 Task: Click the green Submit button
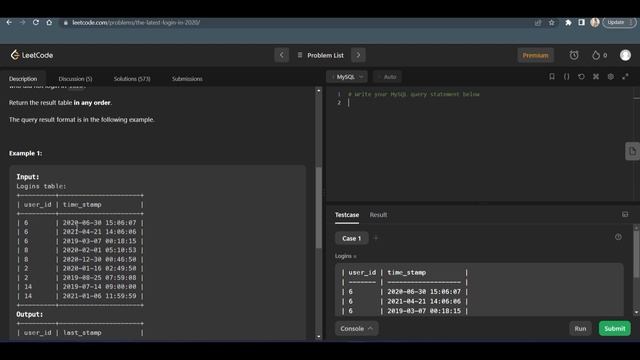point(615,329)
